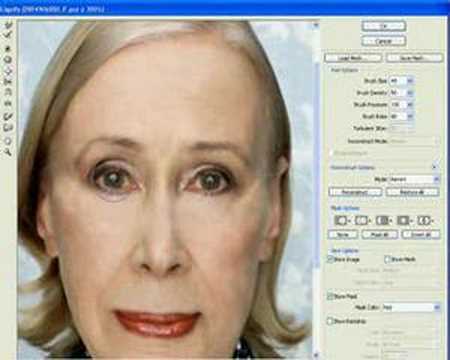Open the Brush Pressure slider arrow
The image size is (450, 360).
point(410,105)
